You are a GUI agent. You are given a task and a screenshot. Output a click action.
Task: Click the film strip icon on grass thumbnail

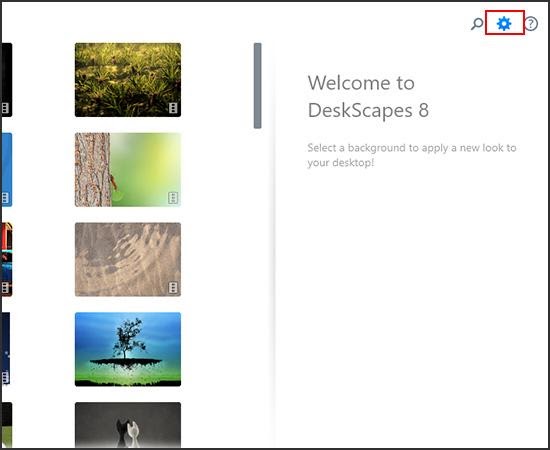(x=173, y=108)
